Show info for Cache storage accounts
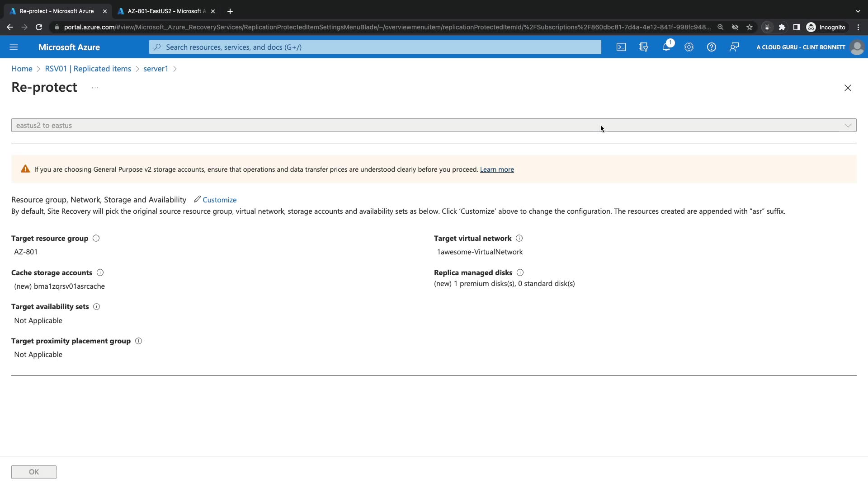The width and height of the screenshot is (868, 488). (x=100, y=272)
